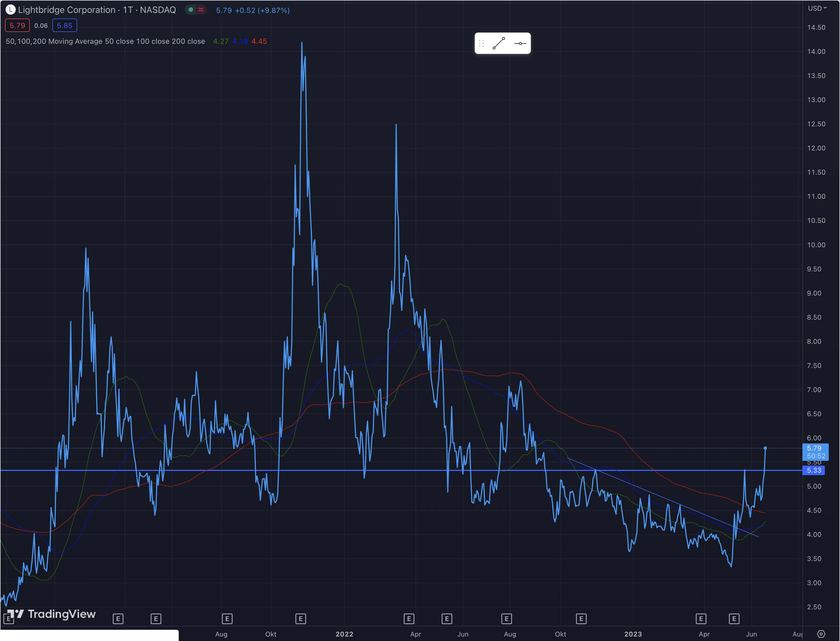Open the USD currency dropdown
Viewport: 840px width, 641px height.
click(817, 8)
